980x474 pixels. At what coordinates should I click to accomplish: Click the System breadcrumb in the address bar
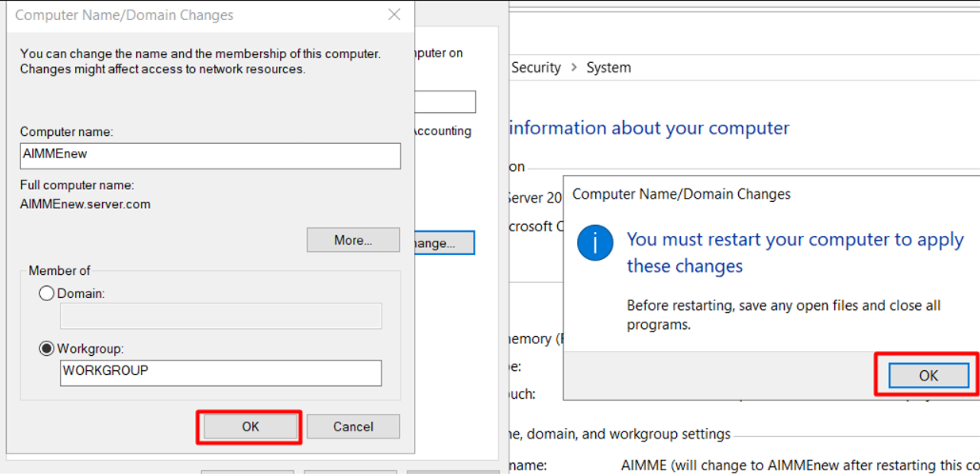pyautogui.click(x=609, y=68)
